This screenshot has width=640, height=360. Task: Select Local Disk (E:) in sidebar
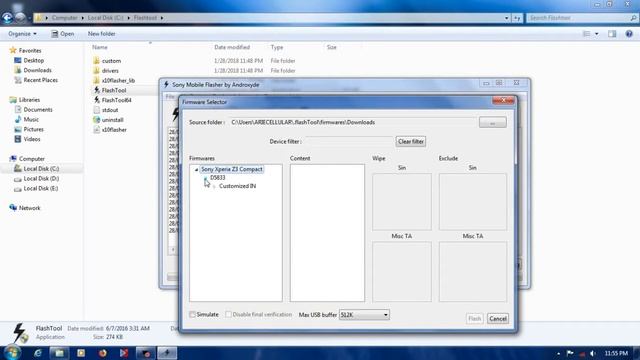coord(41,188)
